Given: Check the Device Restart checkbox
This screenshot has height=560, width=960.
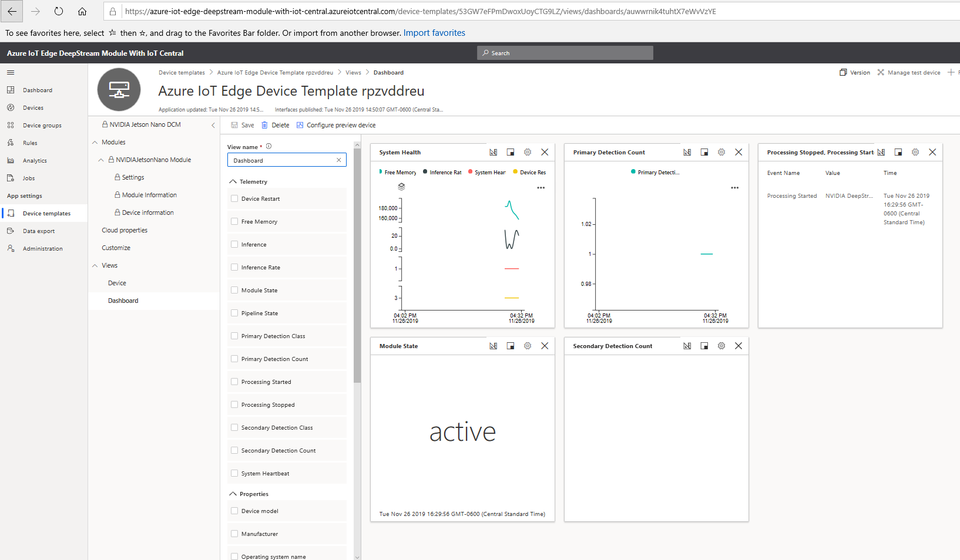Looking at the screenshot, I should coord(235,198).
